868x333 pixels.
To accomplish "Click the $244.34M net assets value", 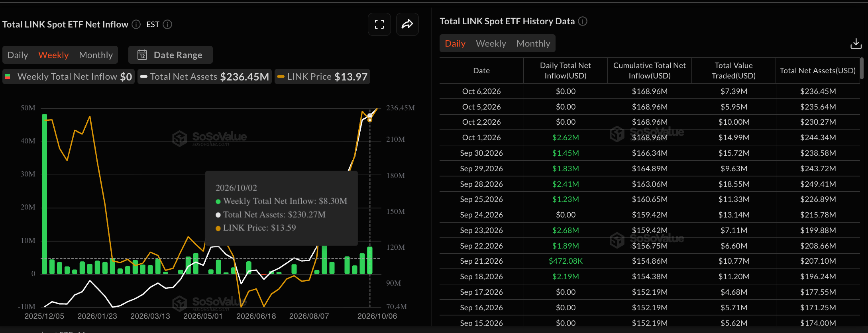I will (x=818, y=138).
